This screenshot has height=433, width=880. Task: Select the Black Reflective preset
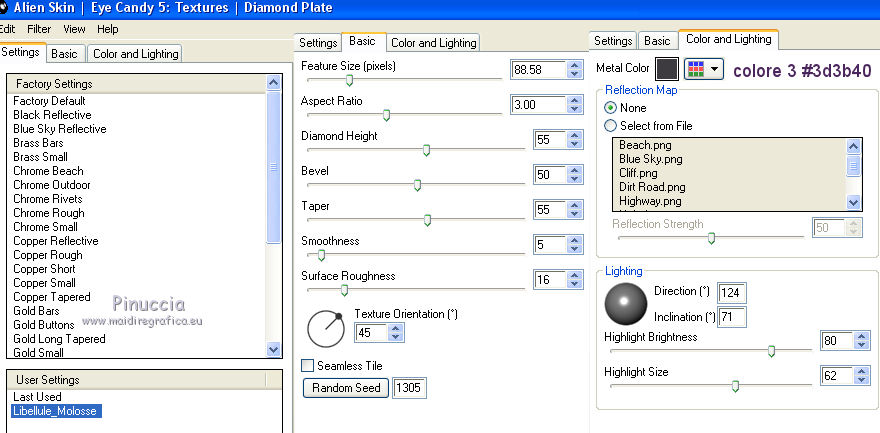pyautogui.click(x=52, y=115)
